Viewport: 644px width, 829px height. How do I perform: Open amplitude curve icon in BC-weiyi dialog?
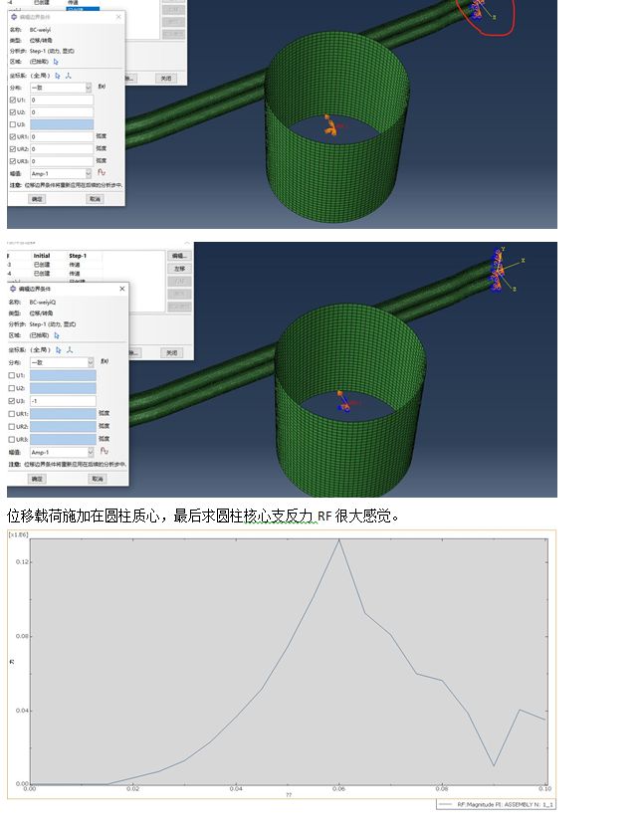tap(102, 173)
